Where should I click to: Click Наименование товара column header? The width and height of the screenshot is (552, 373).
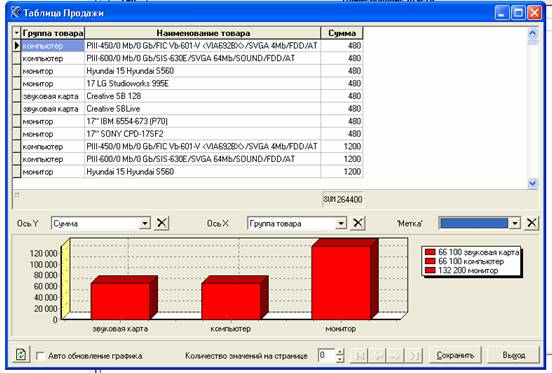coord(203,33)
